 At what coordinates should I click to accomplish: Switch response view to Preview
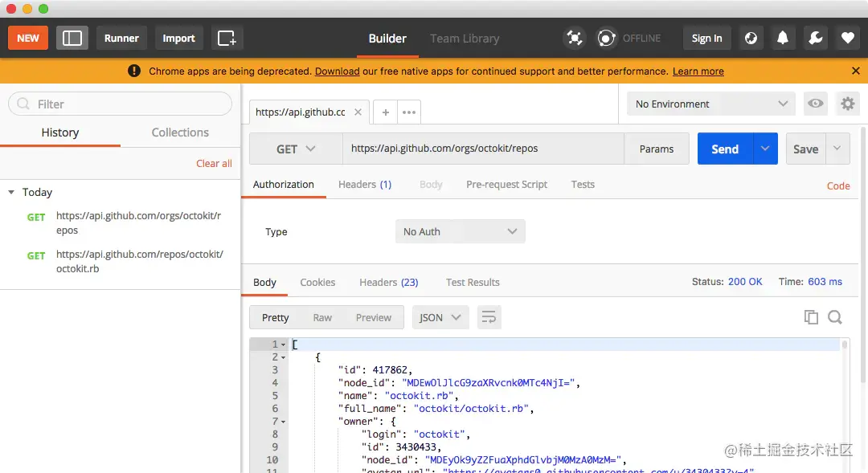pyautogui.click(x=373, y=317)
